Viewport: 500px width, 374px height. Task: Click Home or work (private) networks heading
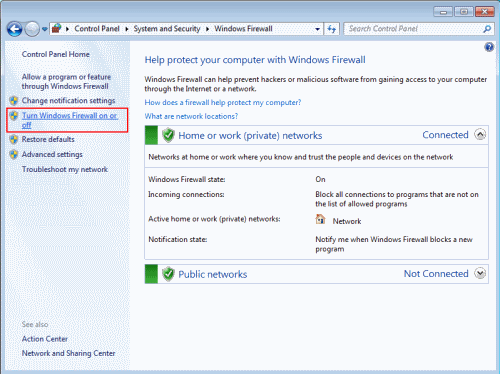coord(250,136)
